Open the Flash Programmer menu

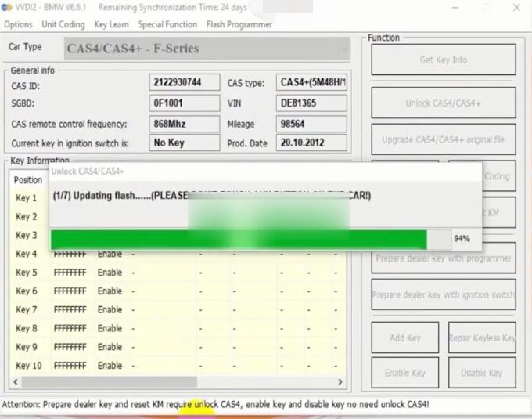(x=239, y=24)
